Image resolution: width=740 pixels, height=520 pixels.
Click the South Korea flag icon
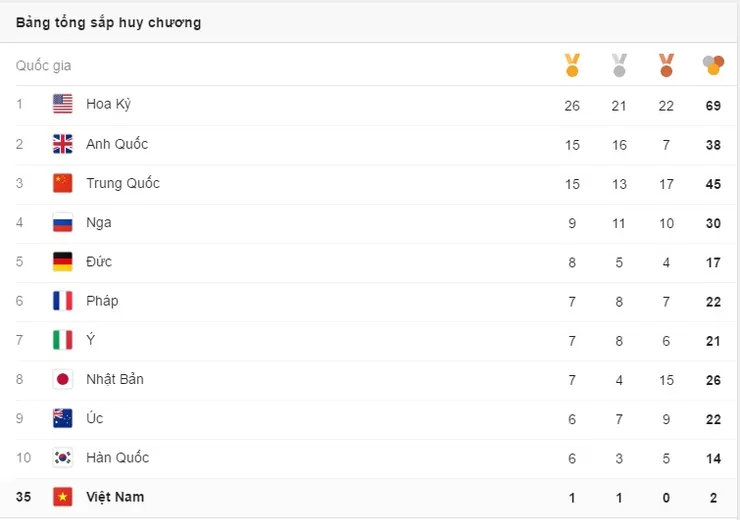63,457
